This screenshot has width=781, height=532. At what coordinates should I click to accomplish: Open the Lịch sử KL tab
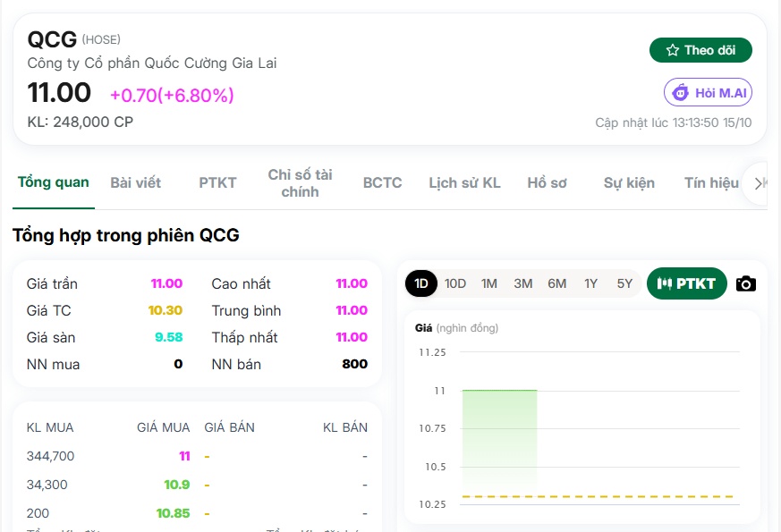pyautogui.click(x=464, y=182)
